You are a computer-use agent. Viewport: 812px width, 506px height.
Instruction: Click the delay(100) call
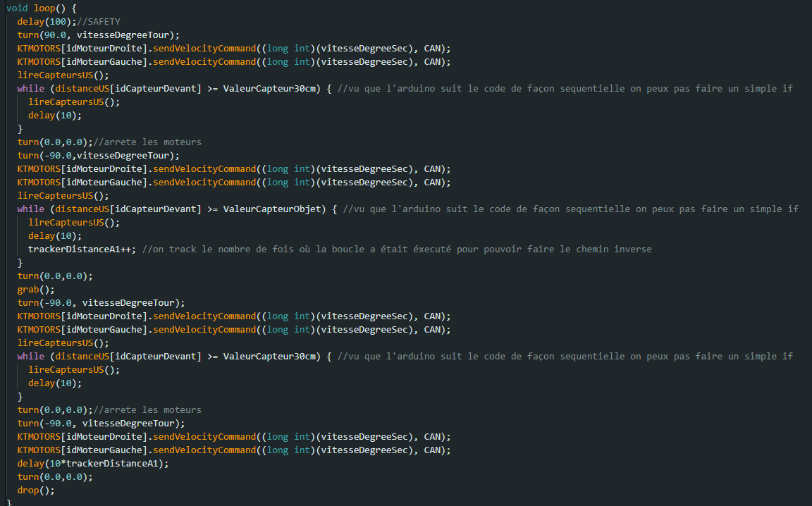pos(42,21)
